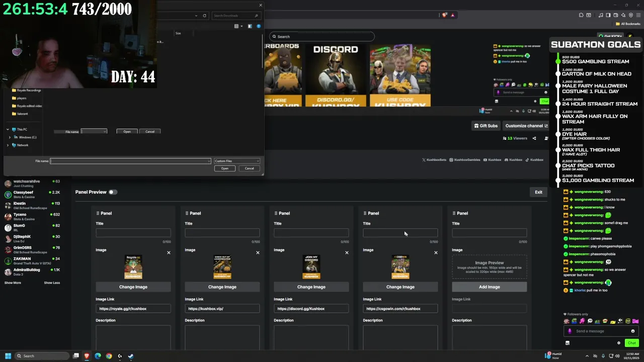Open AdmiralBulldog channel in sidebar
Viewport: 644px width, 362px height.
point(32,271)
